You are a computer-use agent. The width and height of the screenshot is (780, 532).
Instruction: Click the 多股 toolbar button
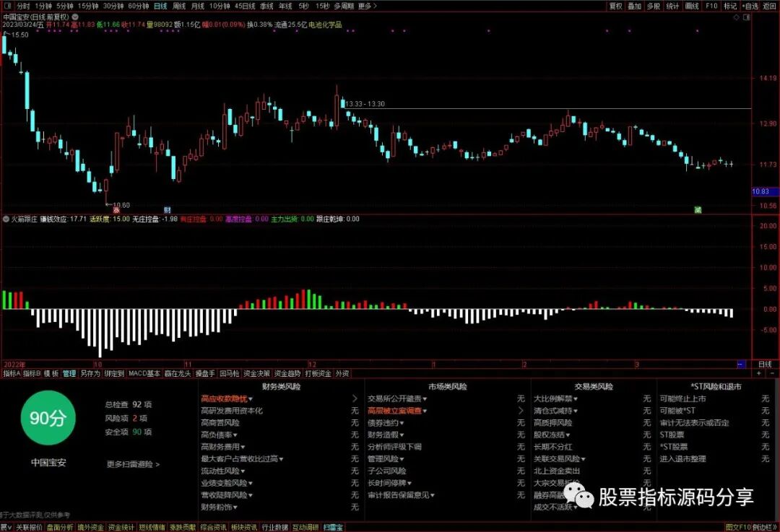tap(653, 6)
